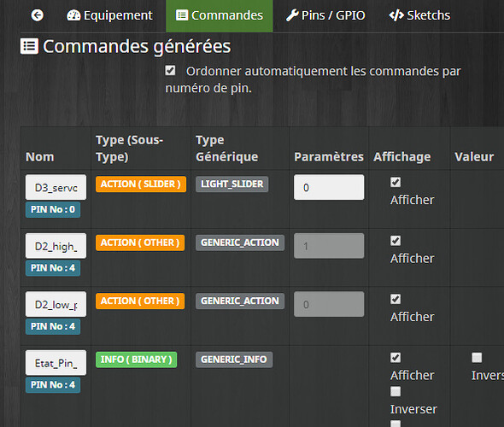This screenshot has height=427, width=504.
Task: Enable Inverser under Affichage for Etat_Pin row
Action: pos(396,392)
